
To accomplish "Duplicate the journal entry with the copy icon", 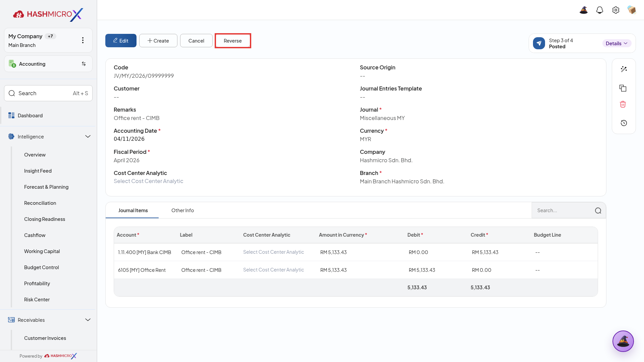I will 623,88.
